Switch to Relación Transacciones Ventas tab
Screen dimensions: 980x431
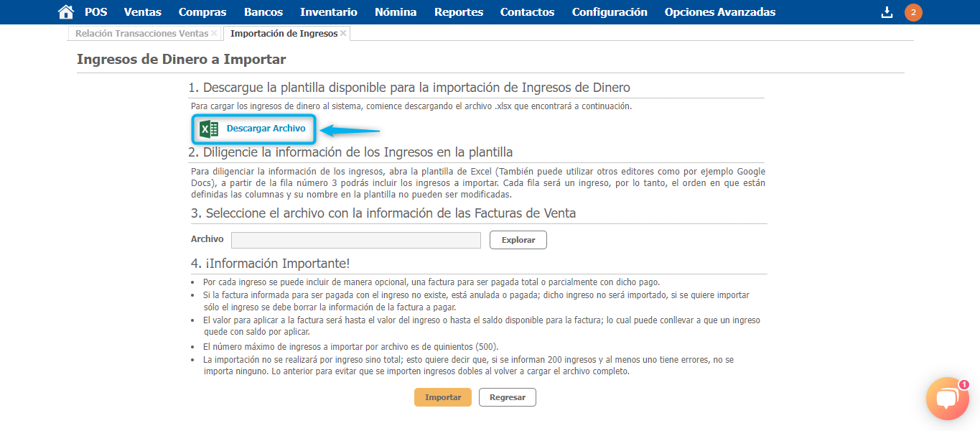(x=142, y=34)
